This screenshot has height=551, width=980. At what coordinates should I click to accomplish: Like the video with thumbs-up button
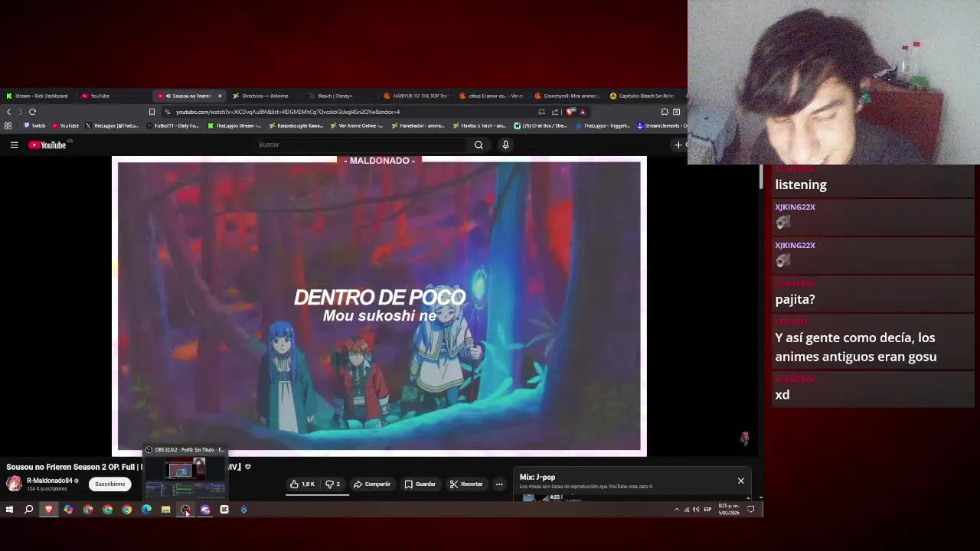pos(302,484)
